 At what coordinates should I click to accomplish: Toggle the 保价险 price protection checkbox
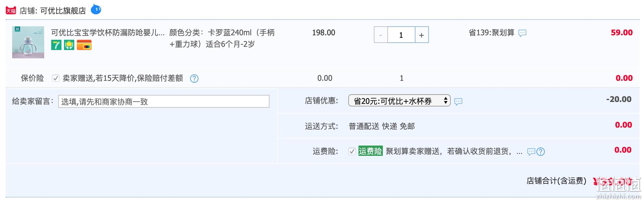tap(56, 78)
